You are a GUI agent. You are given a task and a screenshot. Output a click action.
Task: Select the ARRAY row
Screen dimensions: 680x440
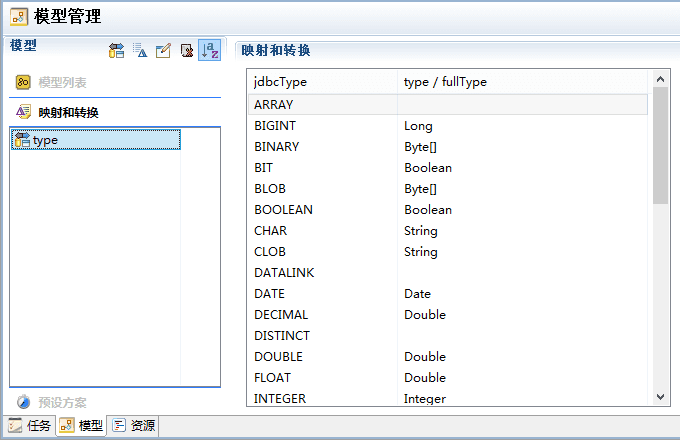pyautogui.click(x=448, y=104)
